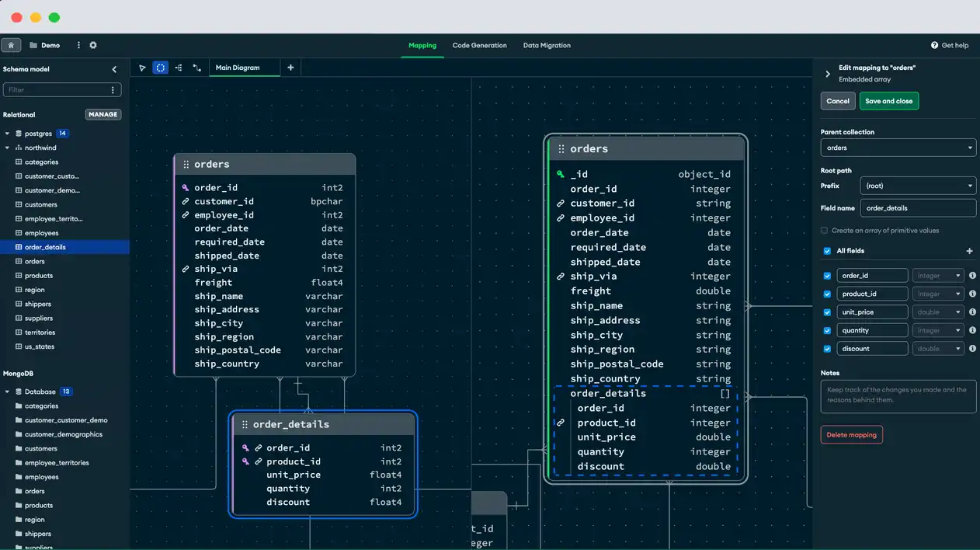Select the arrow pointer tool in the toolbar
The width and height of the screenshot is (980, 550).
click(142, 68)
